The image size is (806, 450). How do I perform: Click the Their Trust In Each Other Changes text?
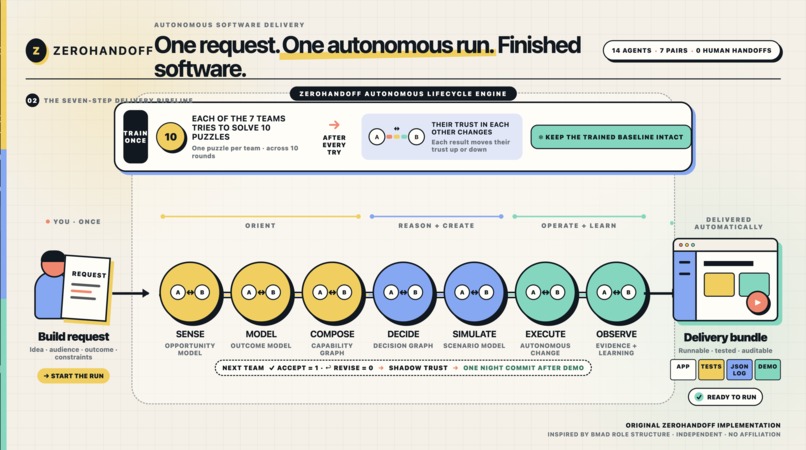point(470,128)
